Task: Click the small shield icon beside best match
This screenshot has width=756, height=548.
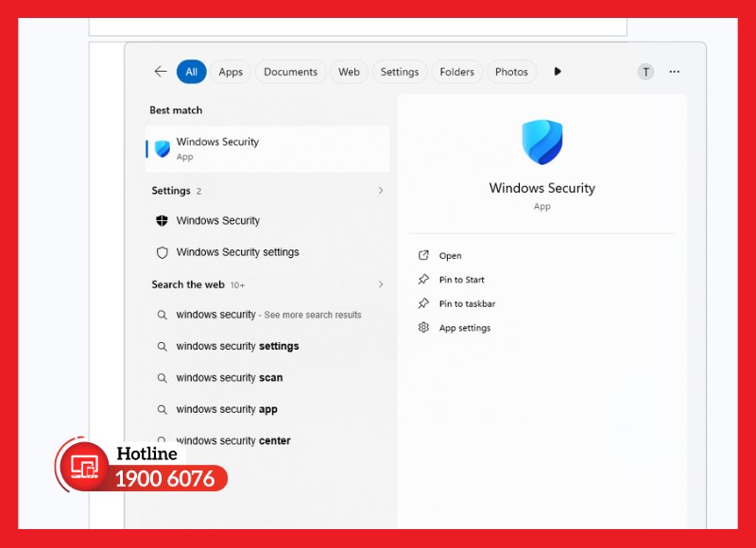Action: pyautogui.click(x=163, y=149)
